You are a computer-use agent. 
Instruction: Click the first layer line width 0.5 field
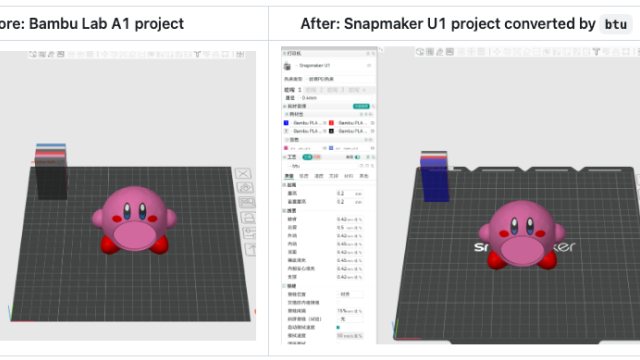pos(350,228)
